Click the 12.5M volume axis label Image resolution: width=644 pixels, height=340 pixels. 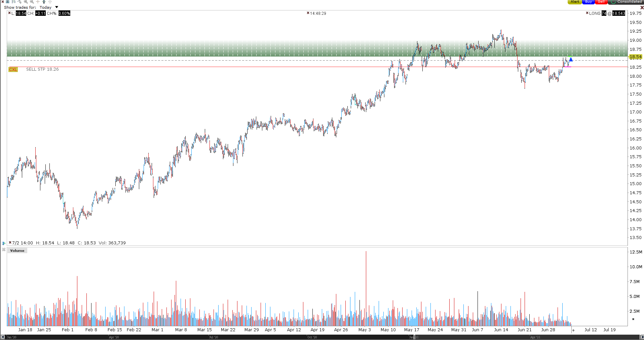point(636,252)
